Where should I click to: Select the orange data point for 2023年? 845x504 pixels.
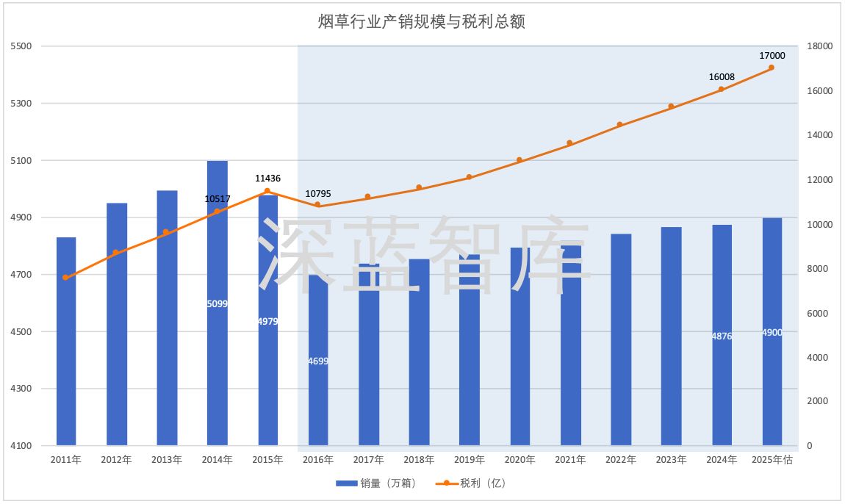[x=671, y=107]
